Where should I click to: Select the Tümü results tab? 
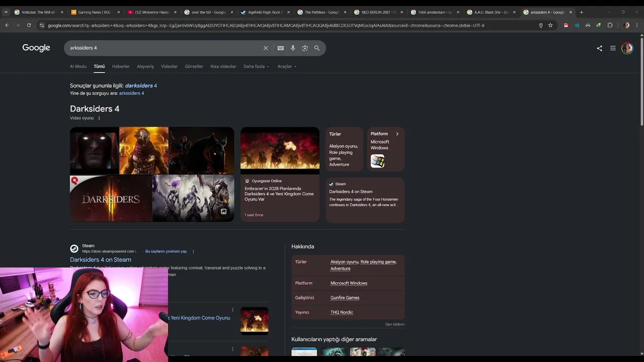[99, 66]
